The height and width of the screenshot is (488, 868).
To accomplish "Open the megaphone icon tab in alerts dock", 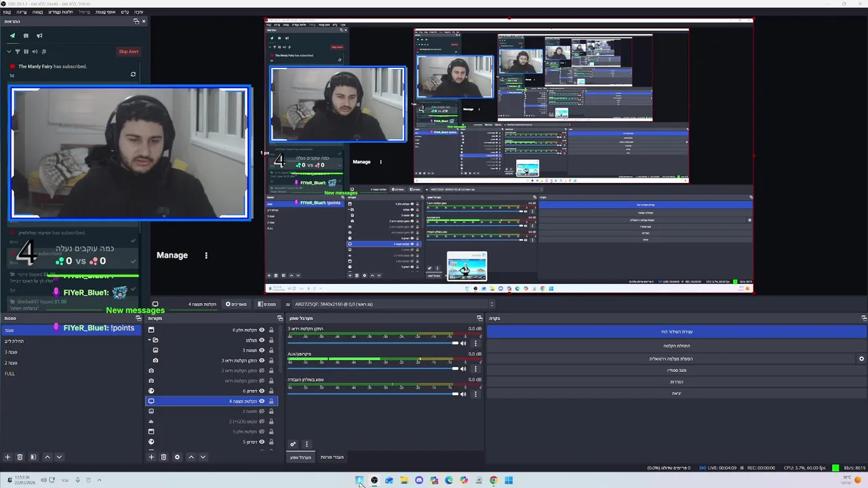I will tap(39, 36).
